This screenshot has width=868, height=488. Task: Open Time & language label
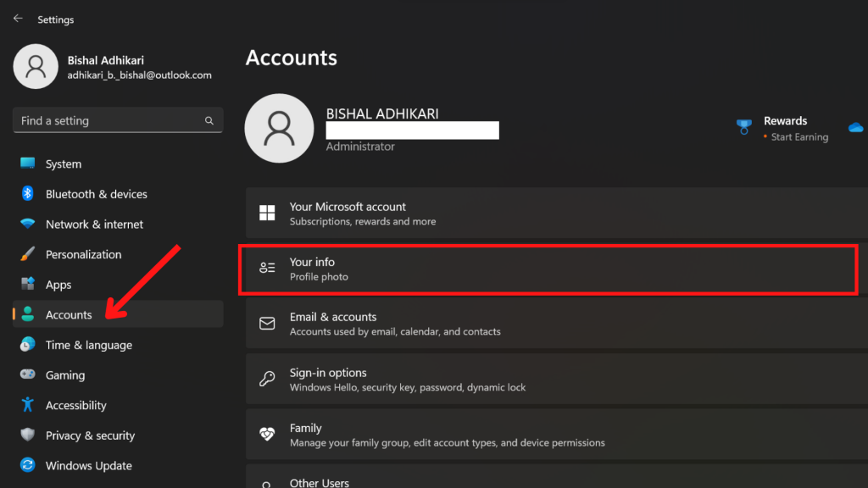[x=88, y=345]
